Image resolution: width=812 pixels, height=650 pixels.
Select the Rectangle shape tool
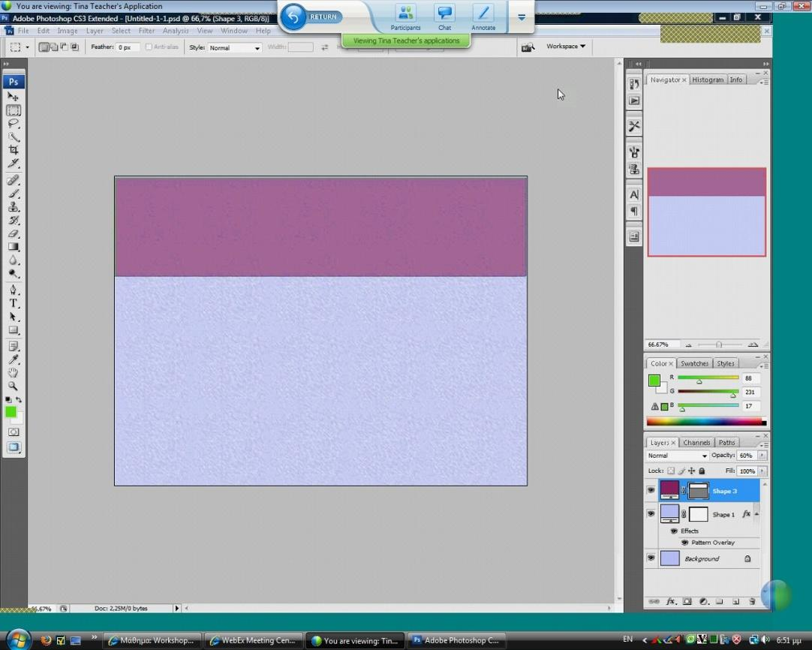pos(13,330)
